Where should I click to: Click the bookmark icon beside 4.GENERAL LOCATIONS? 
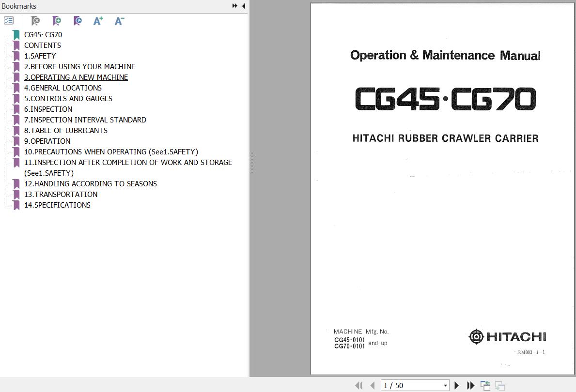[16, 88]
